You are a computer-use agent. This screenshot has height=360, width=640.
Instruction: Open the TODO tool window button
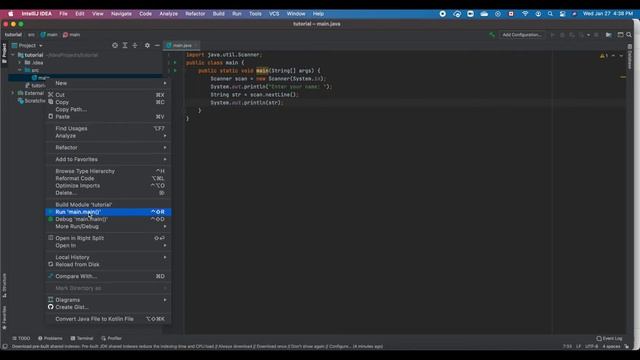click(21, 338)
